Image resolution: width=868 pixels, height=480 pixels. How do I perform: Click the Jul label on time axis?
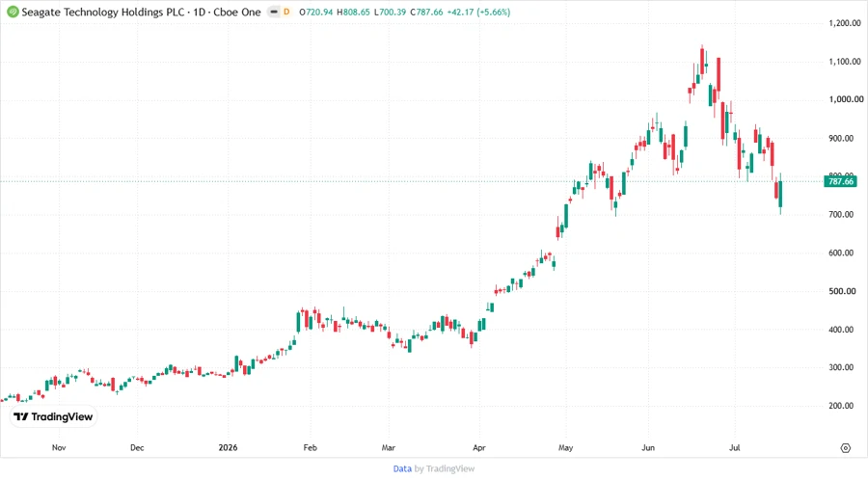pyautogui.click(x=734, y=447)
